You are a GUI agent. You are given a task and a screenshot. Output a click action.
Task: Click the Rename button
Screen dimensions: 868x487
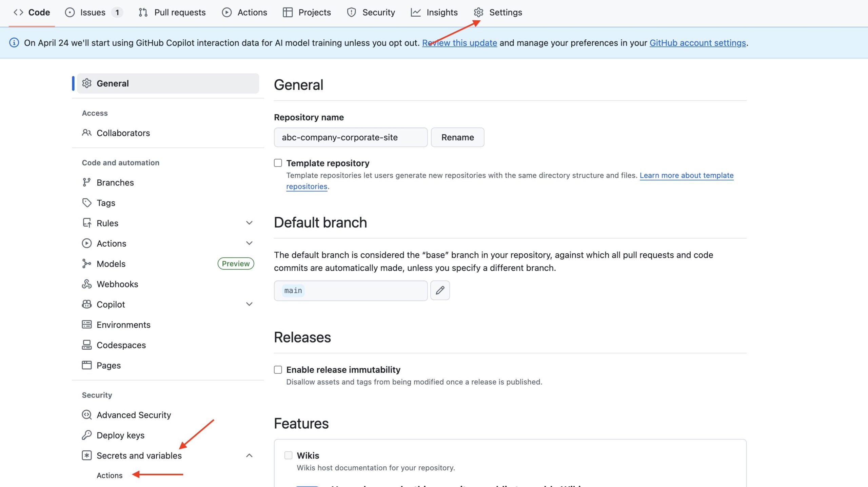457,137
